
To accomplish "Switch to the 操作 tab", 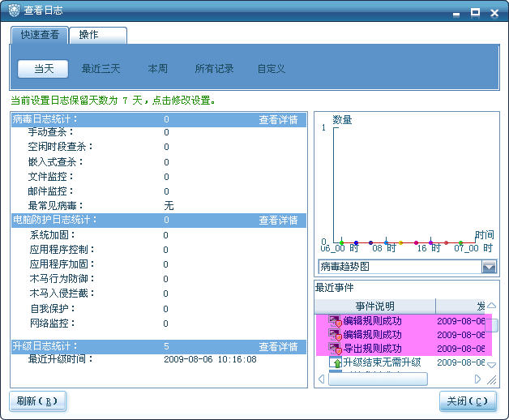I will tap(98, 35).
